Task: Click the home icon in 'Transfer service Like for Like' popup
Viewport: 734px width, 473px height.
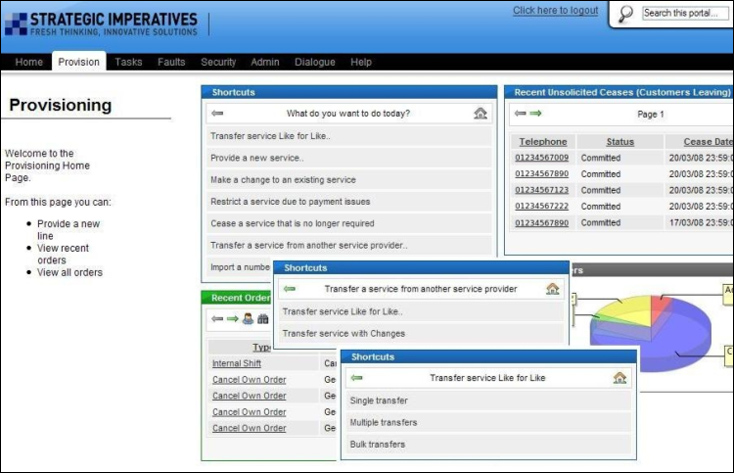Action: (620, 378)
